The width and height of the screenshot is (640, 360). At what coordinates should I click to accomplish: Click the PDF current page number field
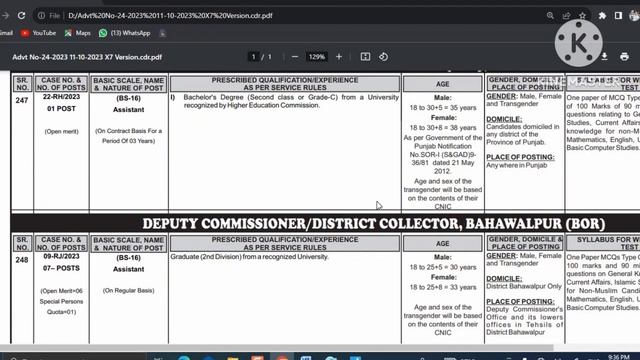(x=253, y=57)
